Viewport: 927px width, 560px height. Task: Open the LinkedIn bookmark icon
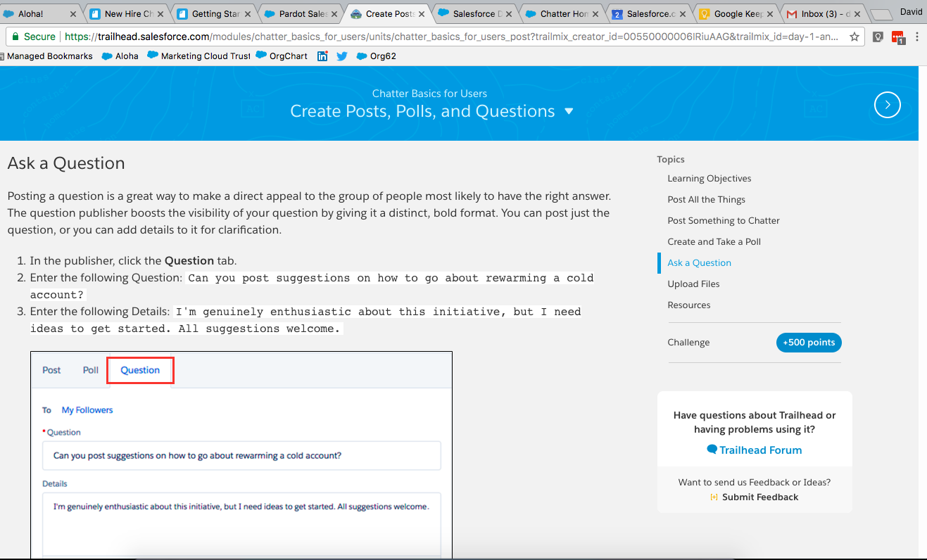322,56
